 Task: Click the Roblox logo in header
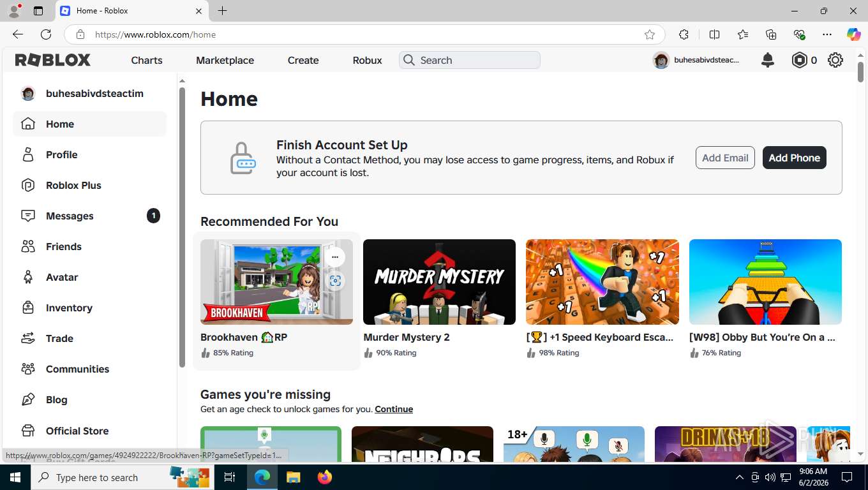pos(53,60)
